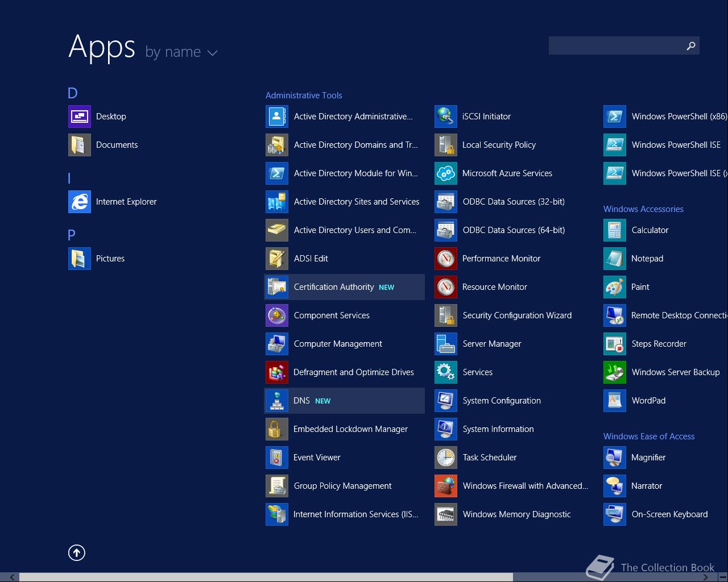Open ODBC Data Sources (64-bit) icon
Viewport: 728px width, 582px height.
coord(446,230)
